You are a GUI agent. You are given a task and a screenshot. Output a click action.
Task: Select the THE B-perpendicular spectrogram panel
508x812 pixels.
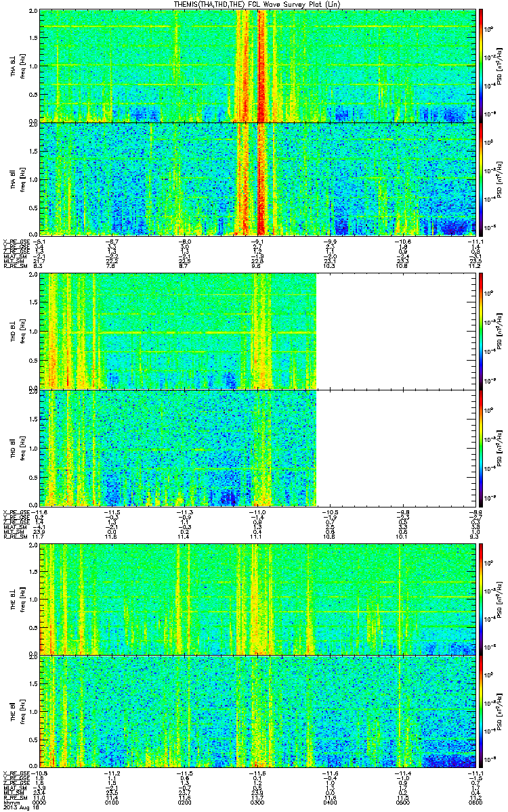(x=257, y=598)
